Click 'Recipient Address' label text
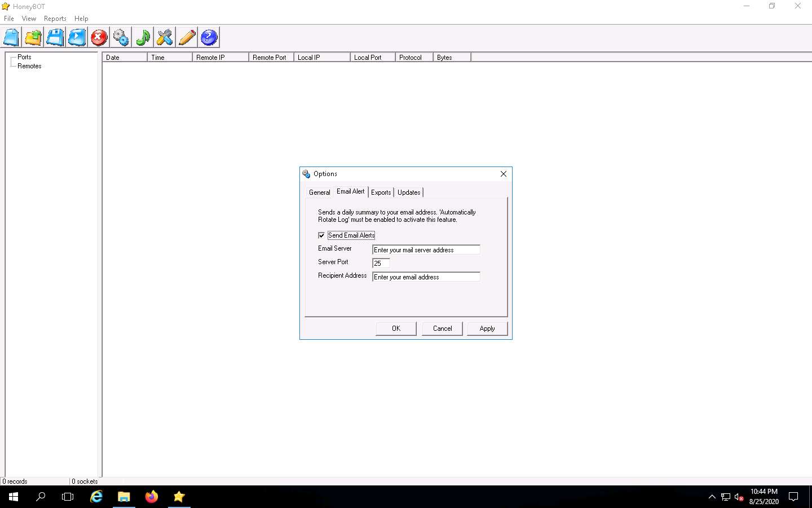 [342, 275]
